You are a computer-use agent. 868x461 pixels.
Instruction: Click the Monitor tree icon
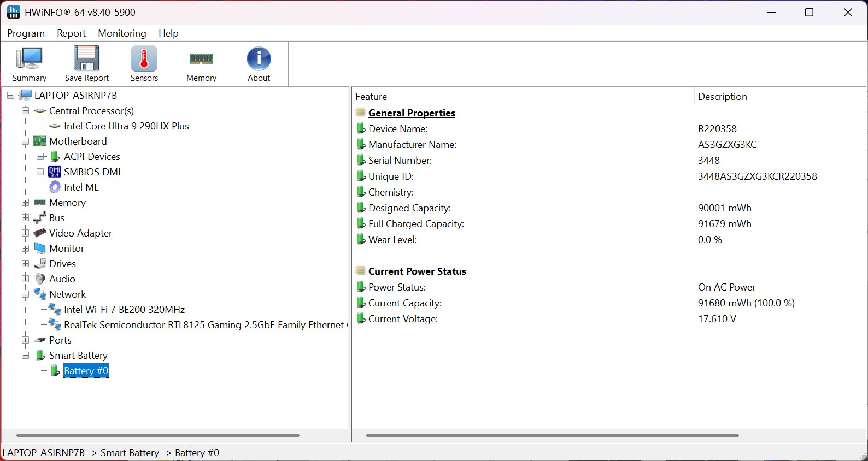tap(40, 249)
